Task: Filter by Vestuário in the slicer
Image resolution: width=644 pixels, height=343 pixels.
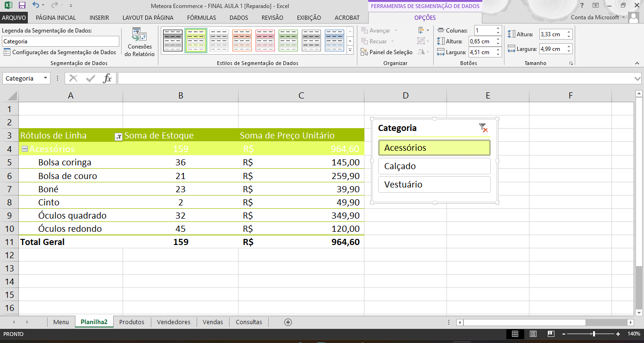Action: tap(434, 184)
